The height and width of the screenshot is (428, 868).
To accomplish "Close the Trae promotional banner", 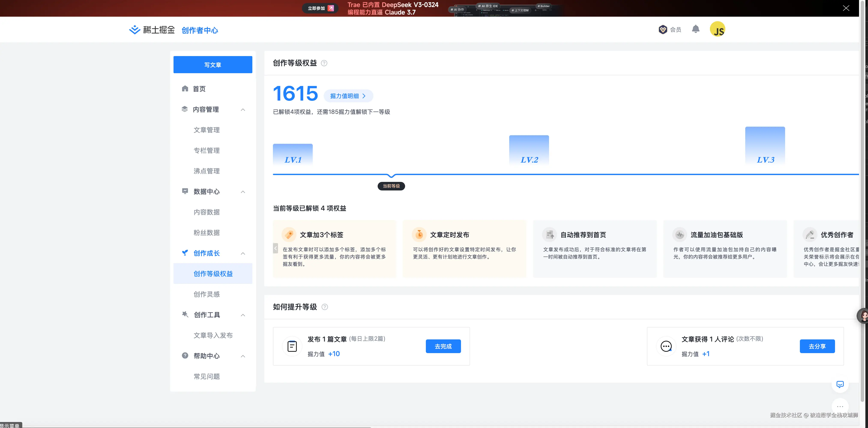I will click(846, 8).
